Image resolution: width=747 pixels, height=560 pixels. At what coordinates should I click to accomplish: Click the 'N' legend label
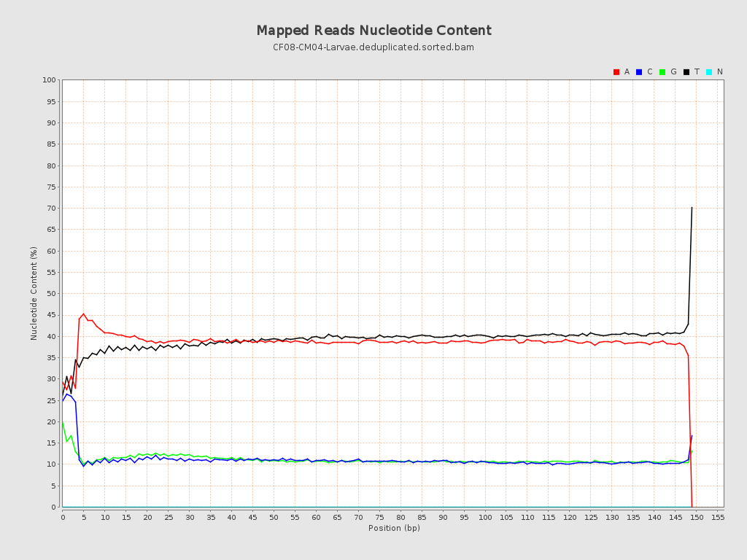(720, 72)
